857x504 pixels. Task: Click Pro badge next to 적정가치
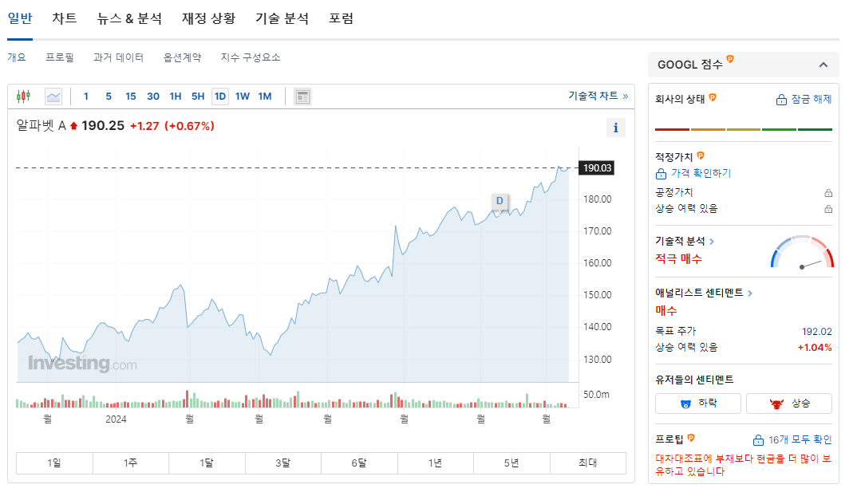click(x=701, y=156)
